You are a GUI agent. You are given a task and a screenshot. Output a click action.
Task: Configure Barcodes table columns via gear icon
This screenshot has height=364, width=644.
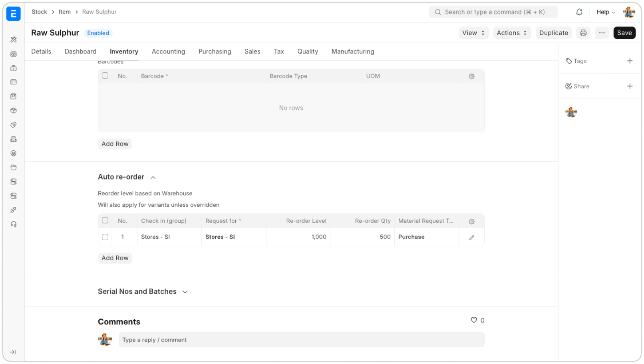[472, 76]
